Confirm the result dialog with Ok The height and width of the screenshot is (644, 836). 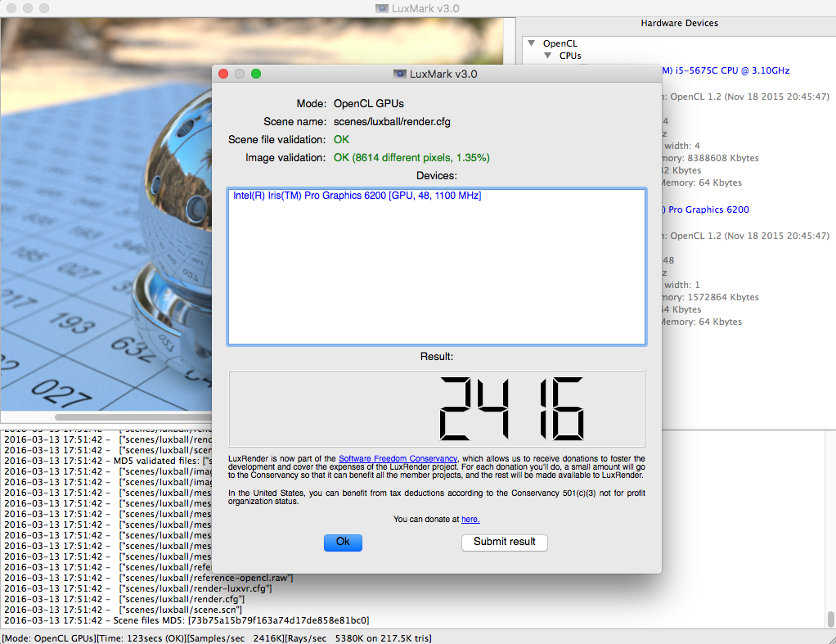[x=343, y=542]
